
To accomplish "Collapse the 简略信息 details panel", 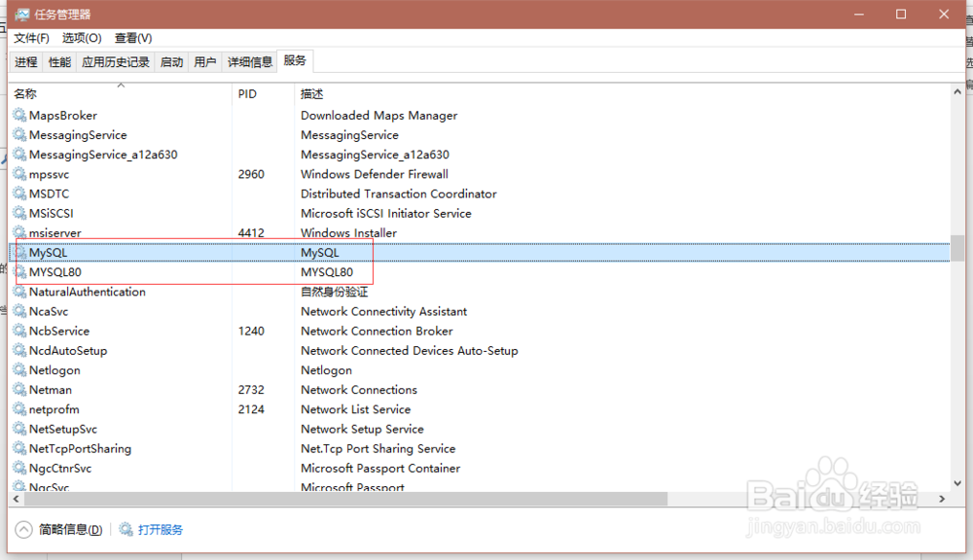I will [21, 529].
